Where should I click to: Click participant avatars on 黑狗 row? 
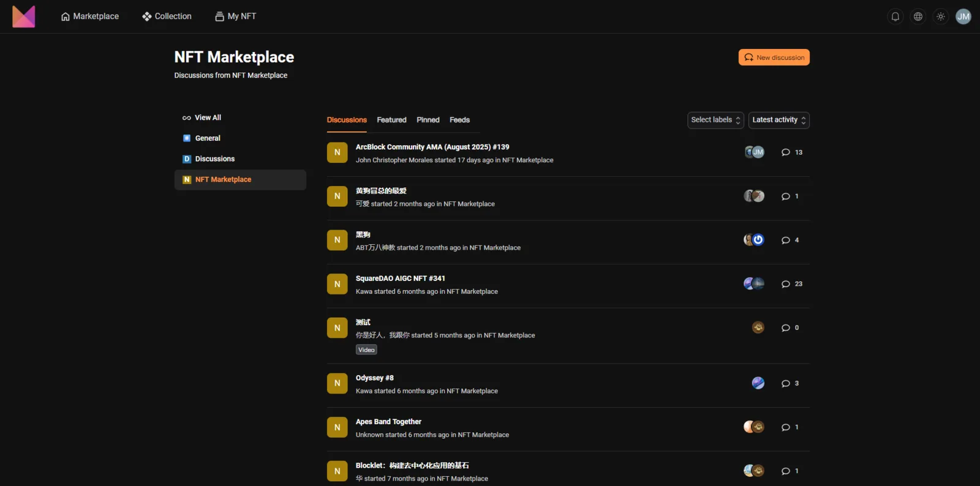[754, 240]
